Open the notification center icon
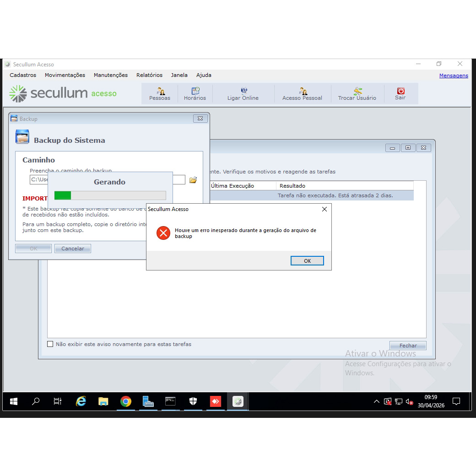476x476 pixels. point(456,402)
